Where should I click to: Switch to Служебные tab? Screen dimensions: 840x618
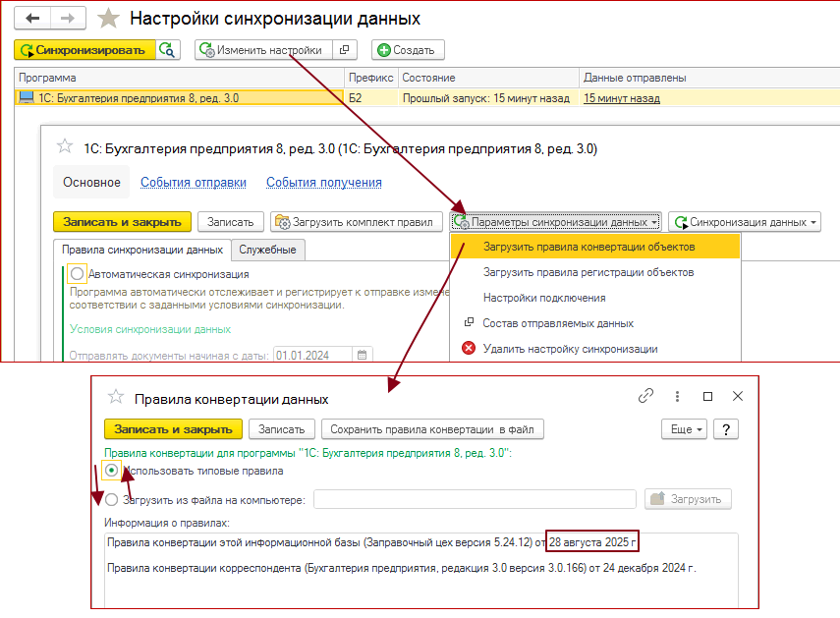coord(268,250)
